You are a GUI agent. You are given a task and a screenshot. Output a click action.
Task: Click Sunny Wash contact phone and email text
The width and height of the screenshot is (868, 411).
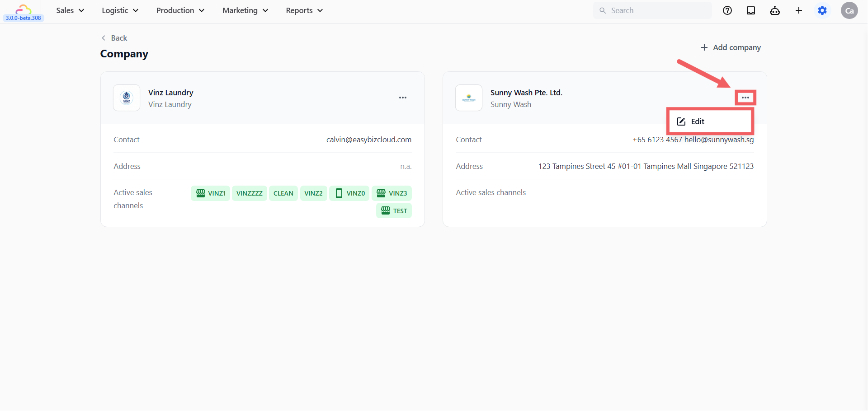(693, 140)
